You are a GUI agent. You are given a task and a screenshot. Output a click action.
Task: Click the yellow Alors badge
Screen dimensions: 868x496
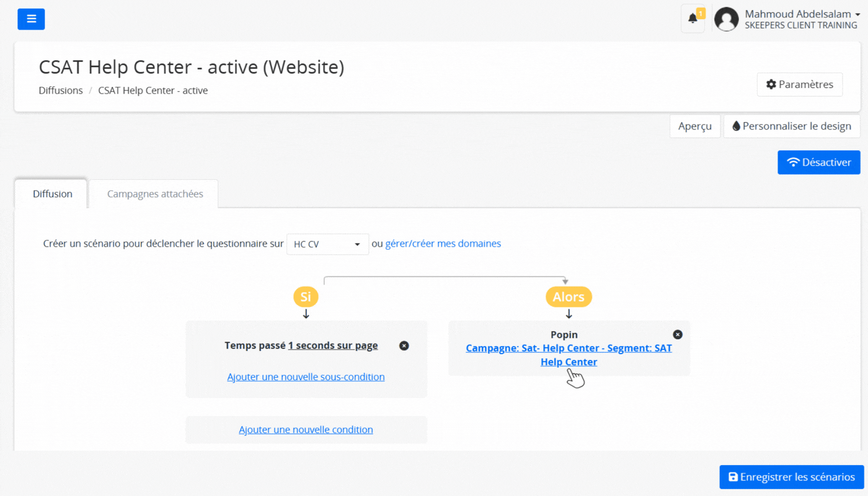click(569, 297)
